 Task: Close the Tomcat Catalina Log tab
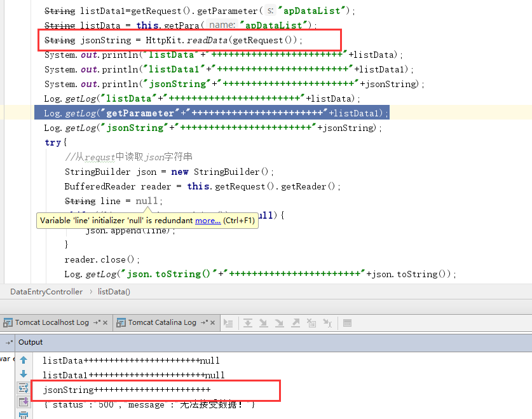[213, 322]
